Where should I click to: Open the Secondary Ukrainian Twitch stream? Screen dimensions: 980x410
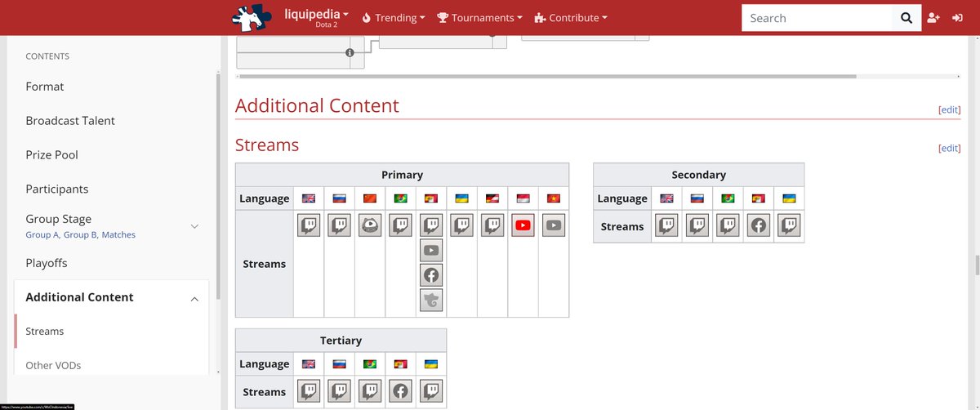click(x=789, y=226)
